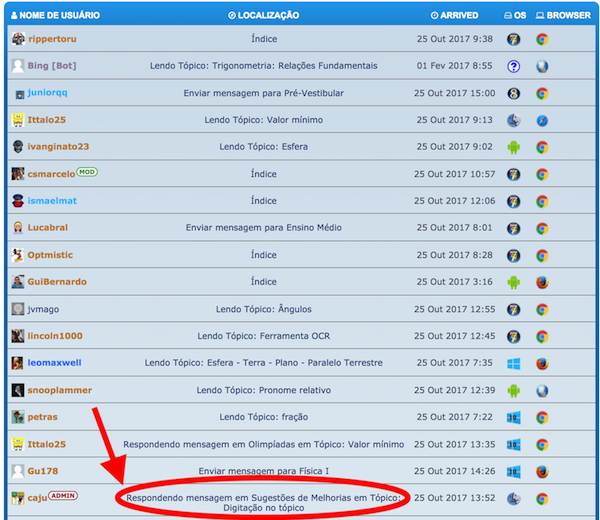600x520 pixels.
Task: Open Lucabral's user profile
Action: pyautogui.click(x=49, y=228)
